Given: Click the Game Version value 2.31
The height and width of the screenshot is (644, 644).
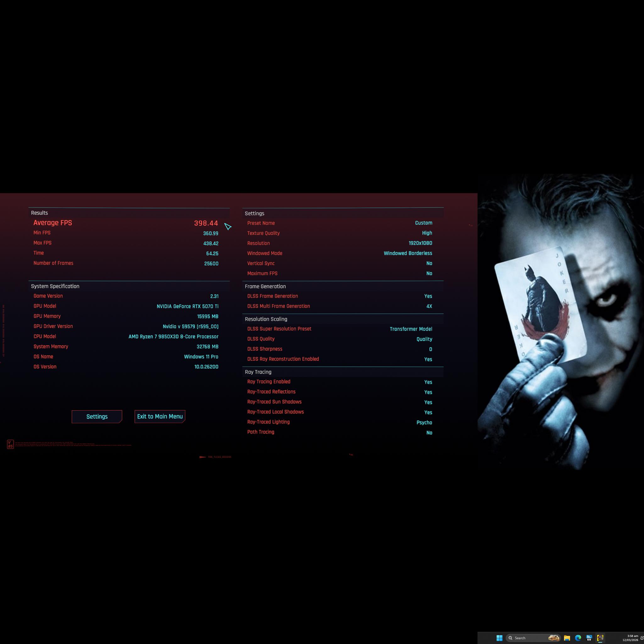Looking at the screenshot, I should click(x=214, y=296).
